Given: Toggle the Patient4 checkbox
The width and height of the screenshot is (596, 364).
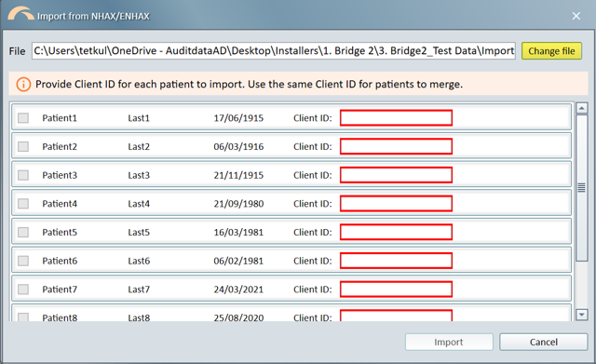Looking at the screenshot, I should (x=23, y=204).
